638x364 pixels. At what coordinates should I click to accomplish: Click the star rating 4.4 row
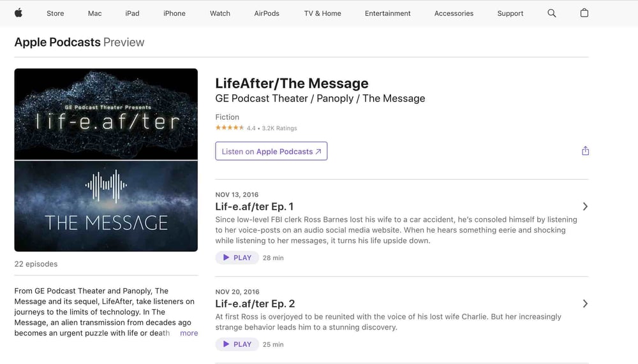point(256,128)
